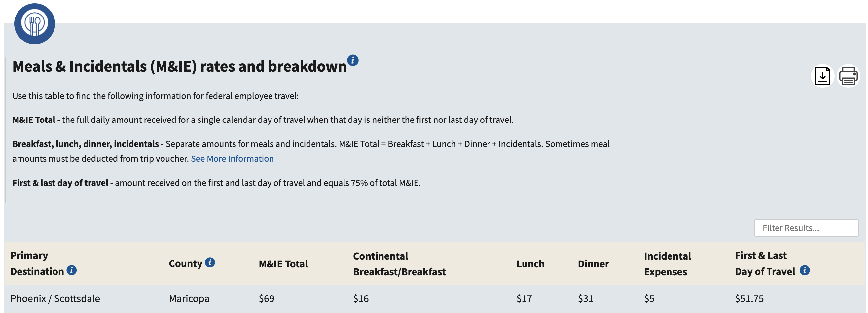Open the See More Information link
868x313 pixels.
(x=232, y=159)
